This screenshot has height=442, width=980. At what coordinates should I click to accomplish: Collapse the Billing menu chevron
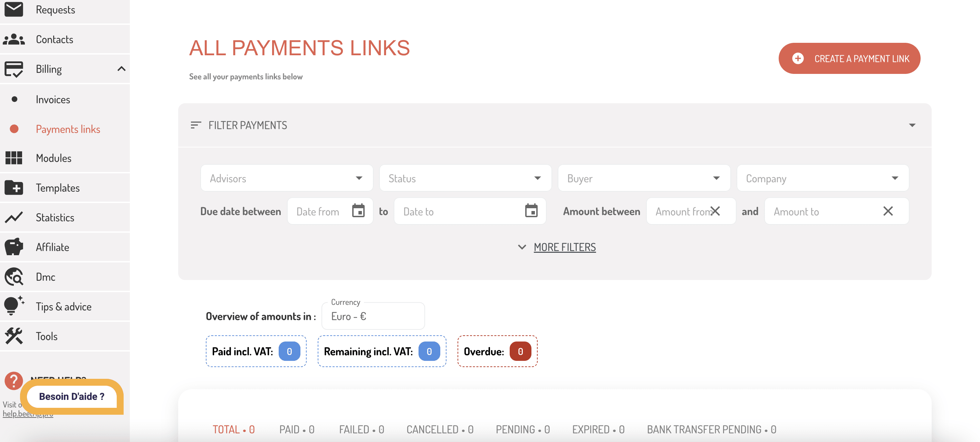[121, 69]
